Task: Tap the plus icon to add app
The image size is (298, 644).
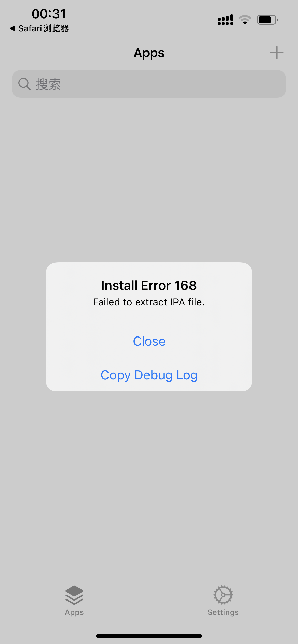Action: pos(277,53)
